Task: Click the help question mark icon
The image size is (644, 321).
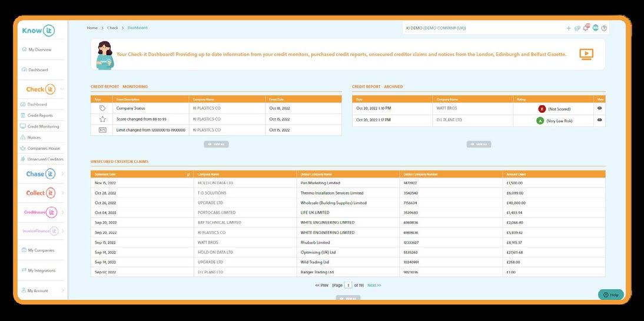Action: (604, 28)
